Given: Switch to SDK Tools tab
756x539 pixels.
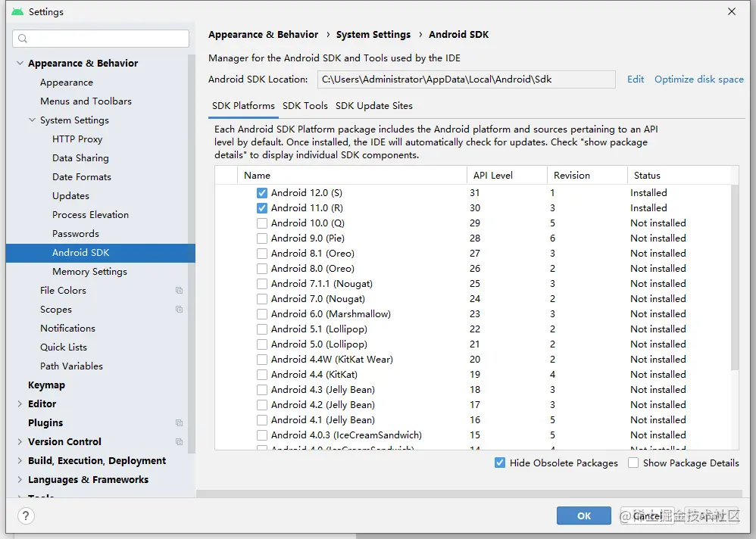Looking at the screenshot, I should pyautogui.click(x=305, y=106).
